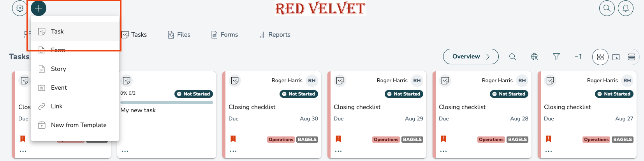Screen dimensions: 644x161
Task: Click the sort order icon
Action: (578, 57)
